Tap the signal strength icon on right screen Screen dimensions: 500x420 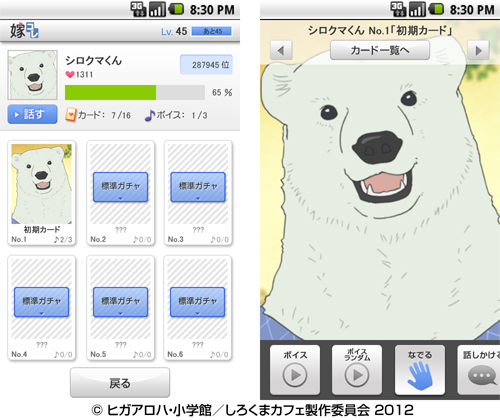coord(417,9)
